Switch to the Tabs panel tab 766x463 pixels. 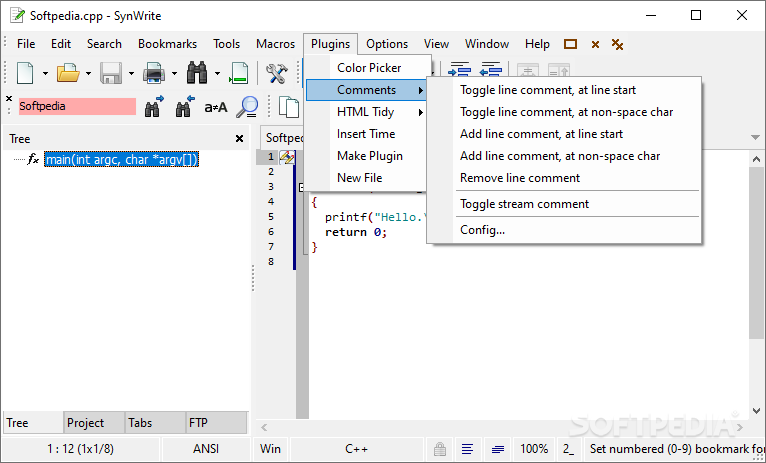click(x=155, y=422)
